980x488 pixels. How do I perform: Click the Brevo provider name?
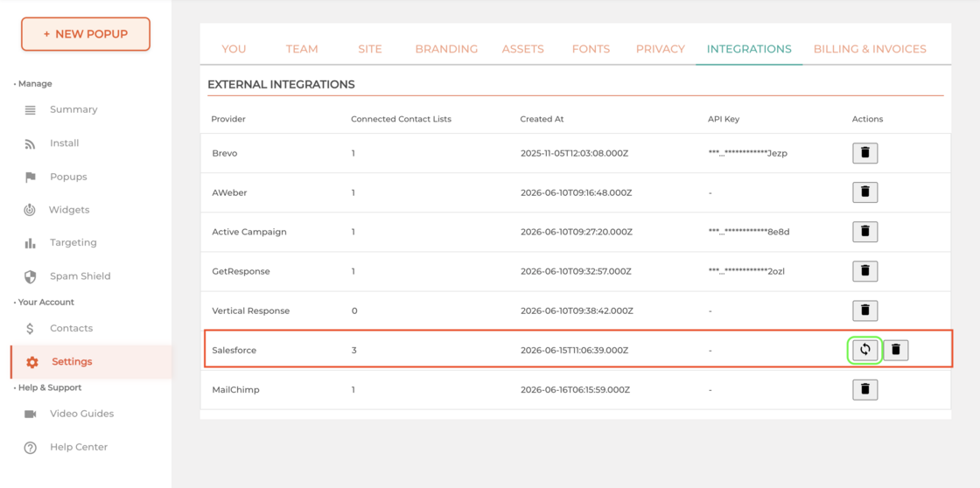(224, 153)
